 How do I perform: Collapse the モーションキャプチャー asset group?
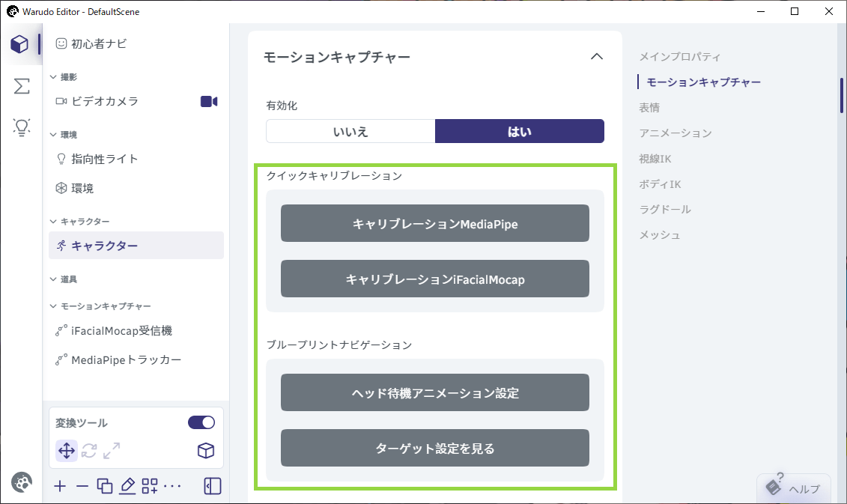100,306
